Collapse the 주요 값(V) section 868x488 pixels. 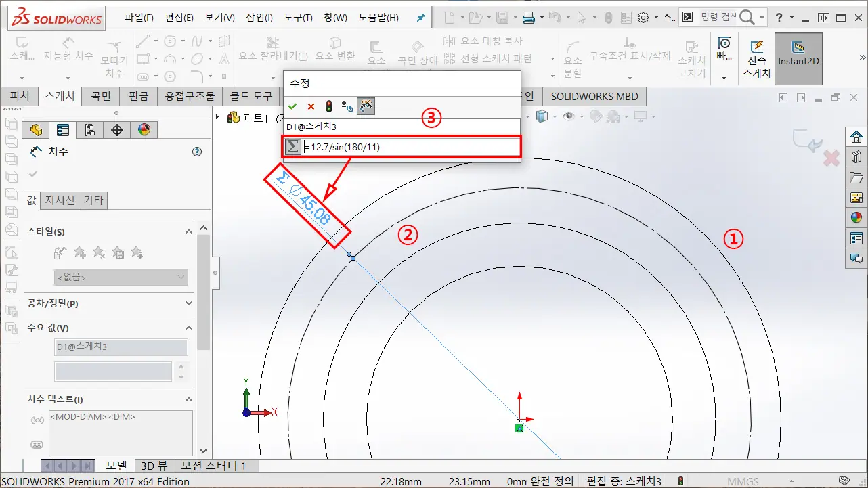click(189, 328)
